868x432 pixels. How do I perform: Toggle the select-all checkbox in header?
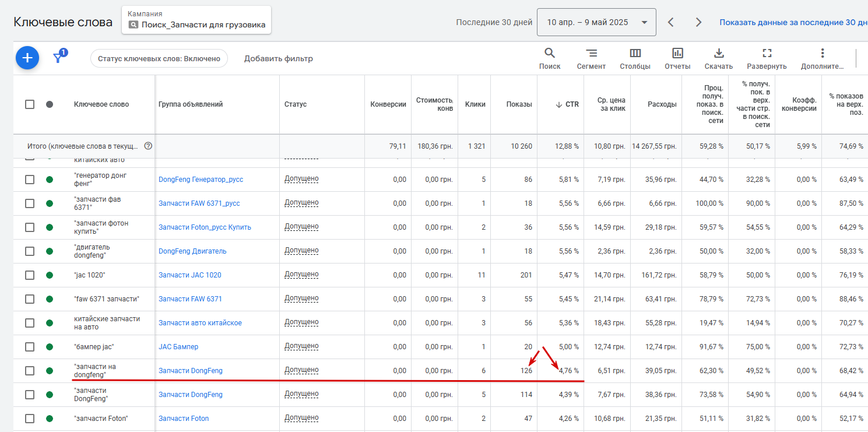[x=30, y=104]
